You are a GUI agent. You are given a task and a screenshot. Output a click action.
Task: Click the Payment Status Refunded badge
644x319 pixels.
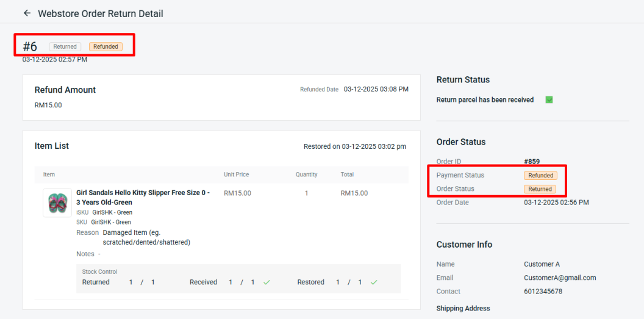click(540, 176)
